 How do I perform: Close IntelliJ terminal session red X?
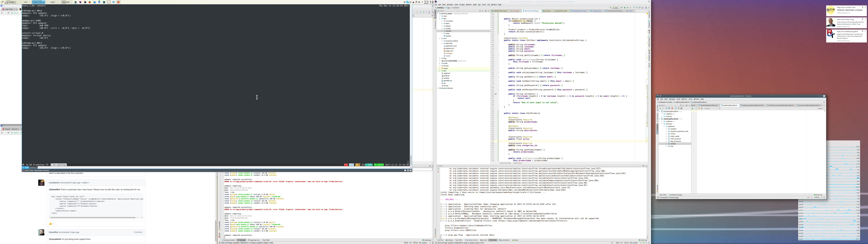pos(438,172)
